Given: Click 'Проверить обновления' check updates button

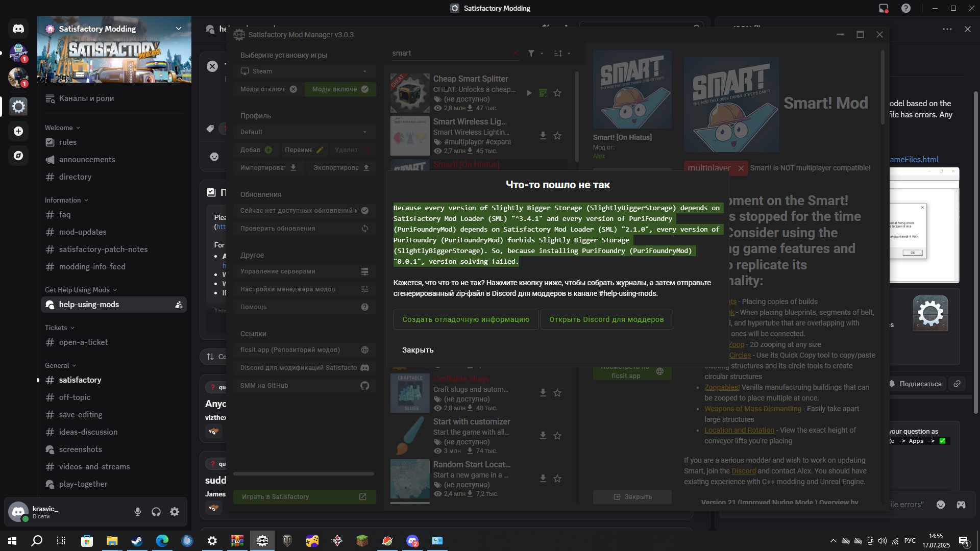Looking at the screenshot, I should (305, 229).
